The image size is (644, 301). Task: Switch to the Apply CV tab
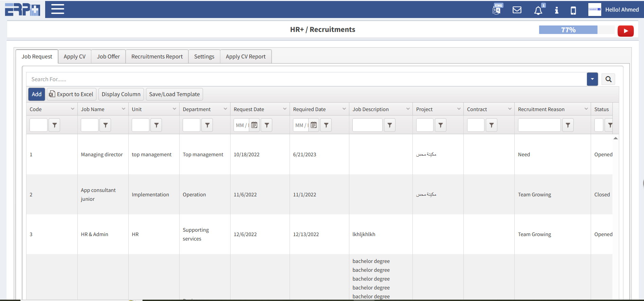pyautogui.click(x=74, y=56)
